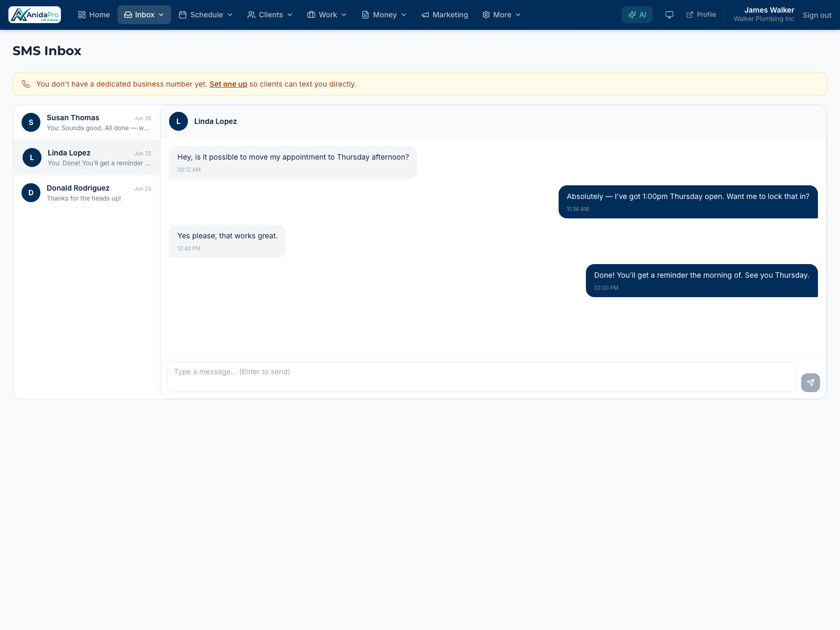Image resolution: width=840 pixels, height=630 pixels.
Task: Sign out of the account
Action: tap(817, 15)
